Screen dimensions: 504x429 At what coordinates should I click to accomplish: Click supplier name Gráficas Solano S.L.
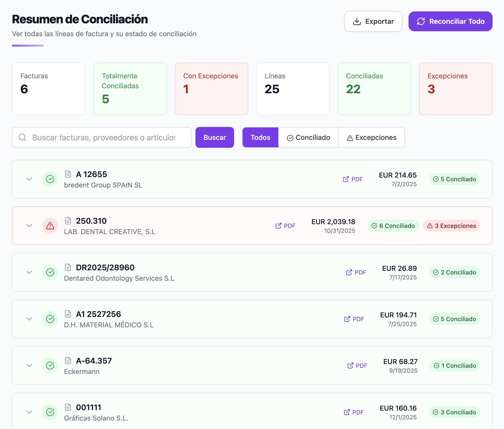pos(96,418)
